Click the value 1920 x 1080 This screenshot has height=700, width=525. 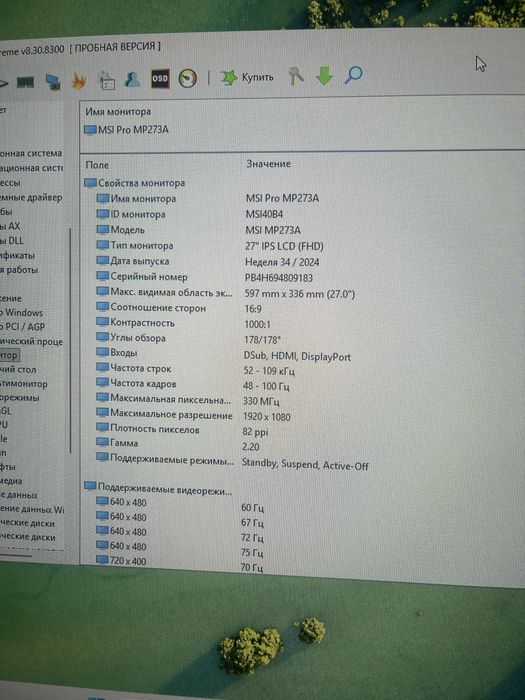267,417
